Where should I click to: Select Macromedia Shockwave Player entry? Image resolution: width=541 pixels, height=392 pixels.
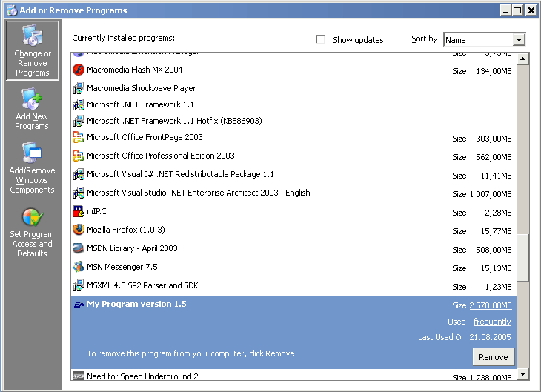[x=141, y=88]
